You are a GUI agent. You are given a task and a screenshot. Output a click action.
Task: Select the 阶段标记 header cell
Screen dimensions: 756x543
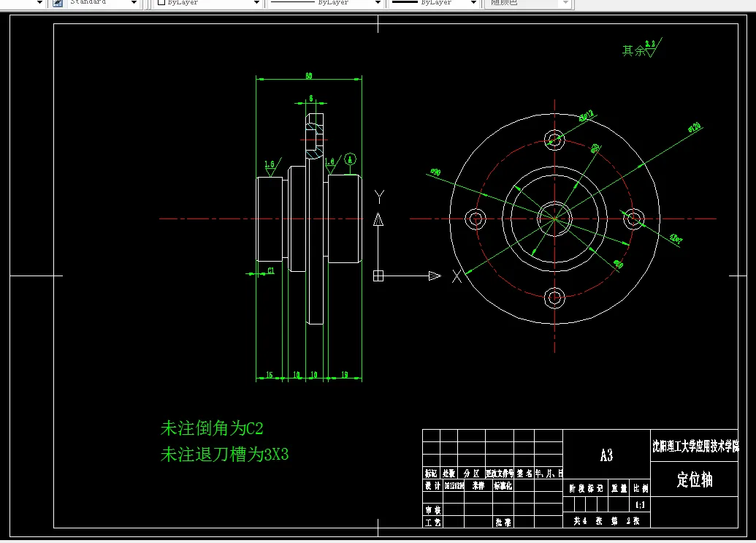(586, 488)
